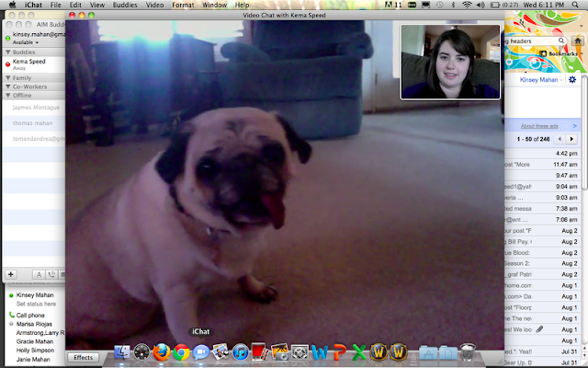Click the Adobe updater menu bar icon

click(x=393, y=5)
